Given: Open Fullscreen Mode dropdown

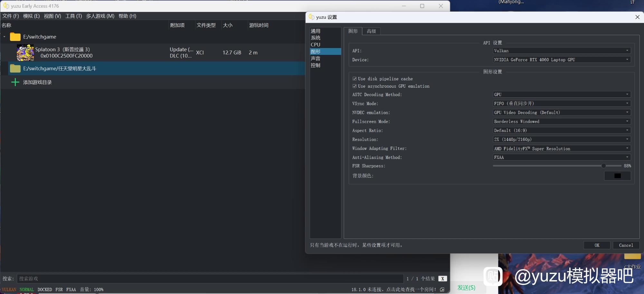Looking at the screenshot, I should point(562,122).
